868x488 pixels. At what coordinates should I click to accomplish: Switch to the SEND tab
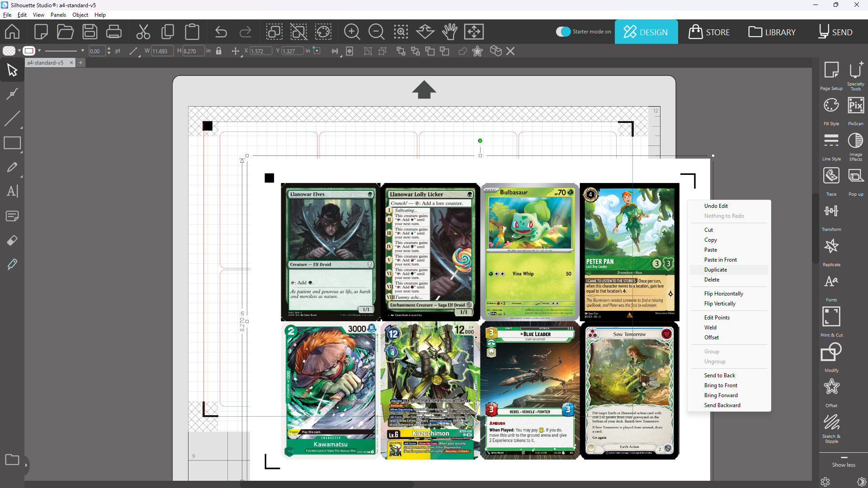[x=835, y=32]
